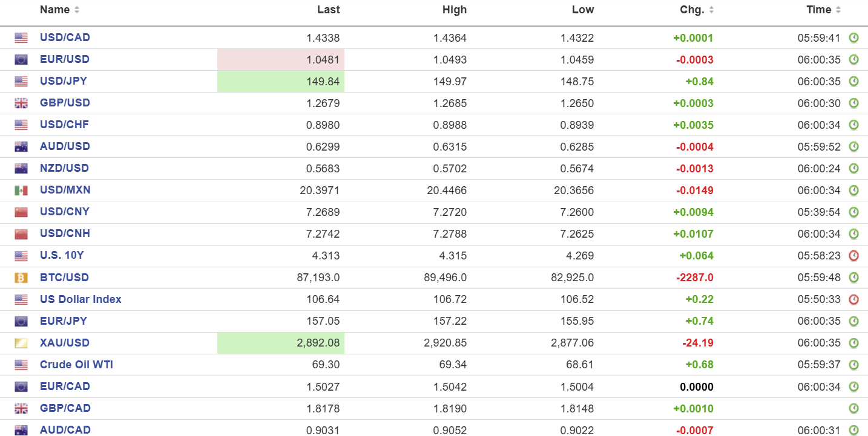This screenshot has width=868, height=436.
Task: Click the green clock icon for GBP/CAD
Action: click(x=853, y=408)
